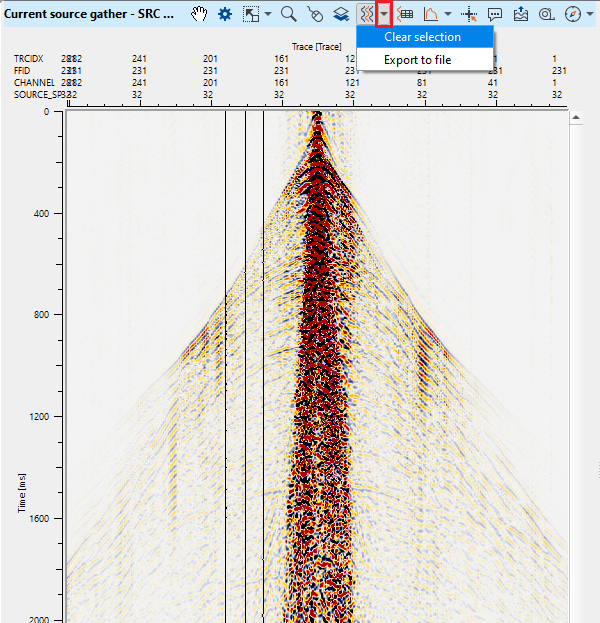Open the spectrum graph tool icon
Screen dimensions: 600x623
coord(431,14)
